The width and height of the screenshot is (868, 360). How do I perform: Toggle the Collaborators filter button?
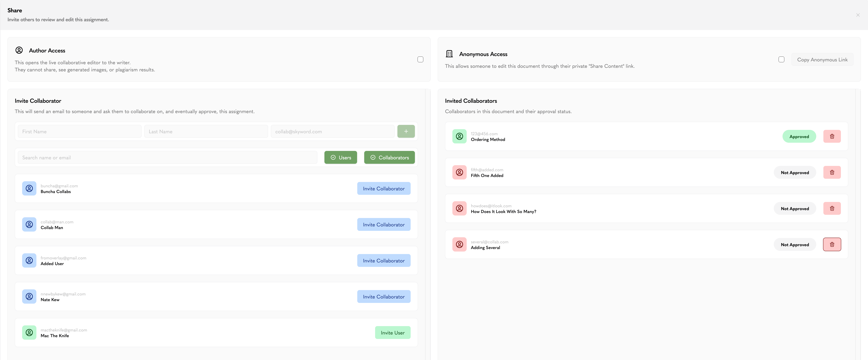click(x=389, y=158)
